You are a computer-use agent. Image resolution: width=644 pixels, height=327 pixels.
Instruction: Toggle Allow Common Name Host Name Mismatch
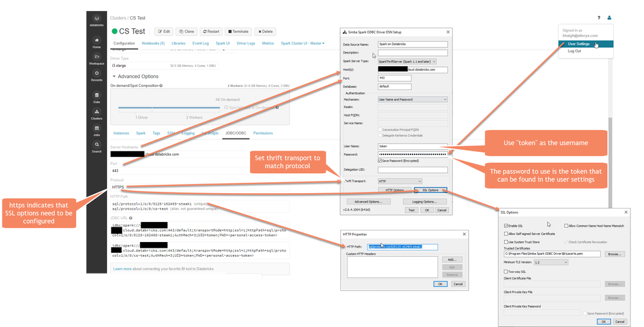pos(566,226)
